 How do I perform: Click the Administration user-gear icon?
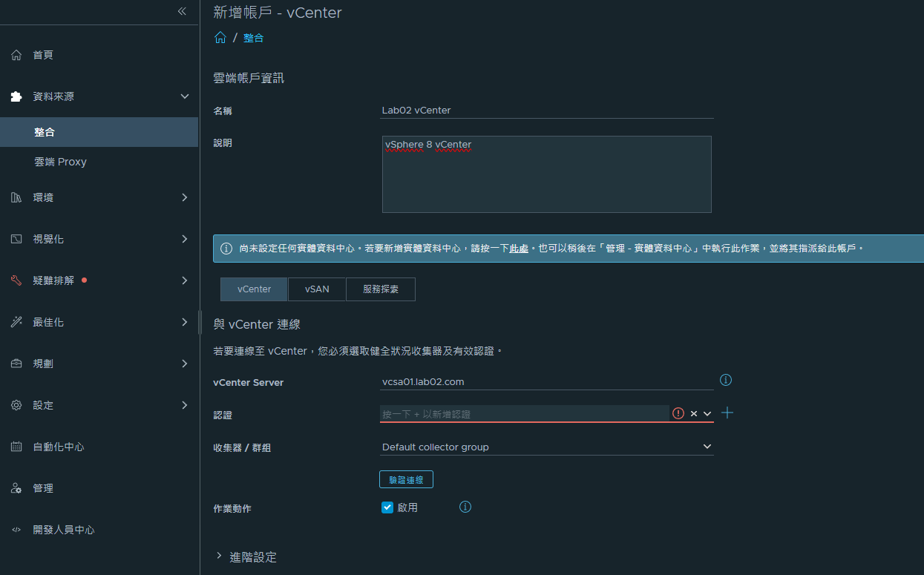[16, 488]
